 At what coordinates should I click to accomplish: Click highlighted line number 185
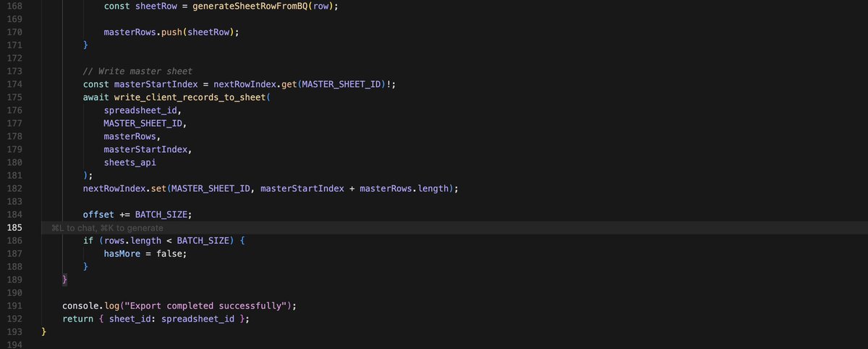13,227
